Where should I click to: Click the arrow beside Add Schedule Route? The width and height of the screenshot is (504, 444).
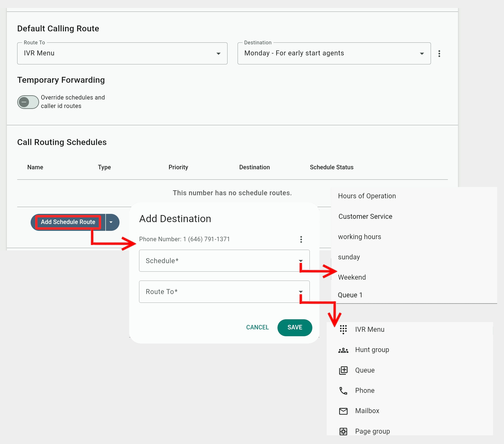click(111, 222)
